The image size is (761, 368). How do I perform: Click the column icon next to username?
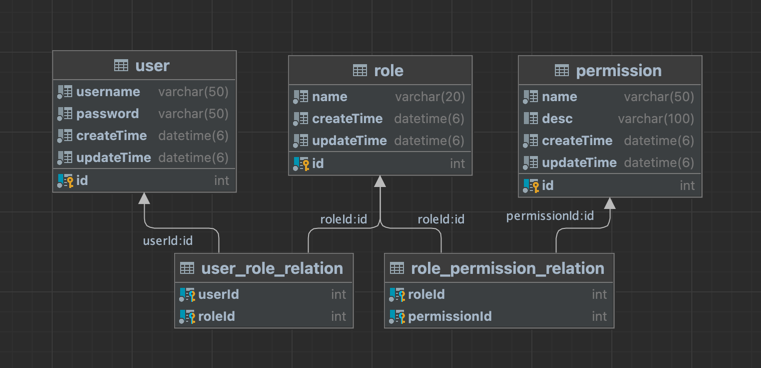coord(65,92)
